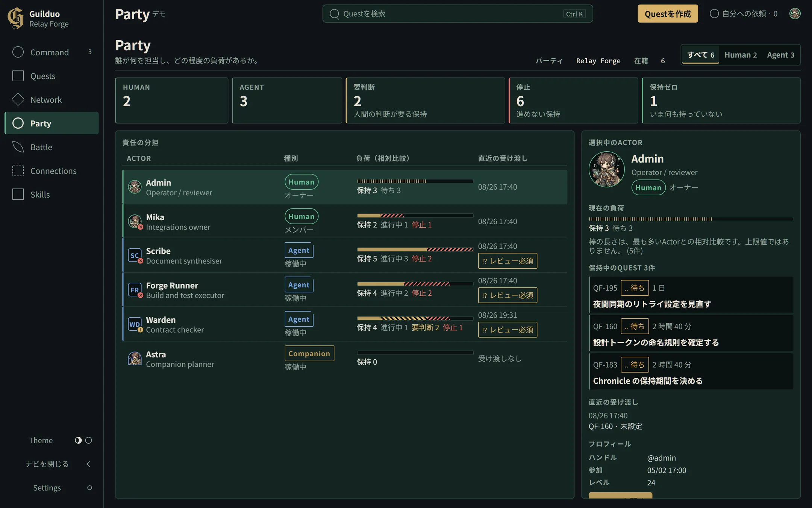Click the QF-160・未設定 handoff entry
Screen dimensions: 812x508
point(615,426)
